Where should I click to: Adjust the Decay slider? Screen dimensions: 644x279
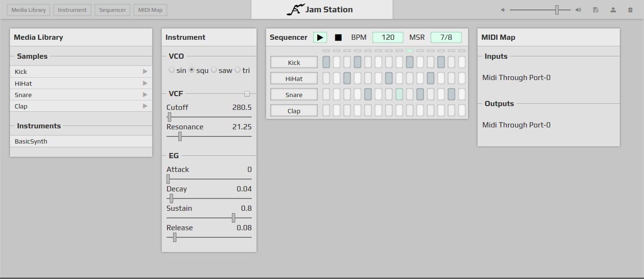(209, 198)
